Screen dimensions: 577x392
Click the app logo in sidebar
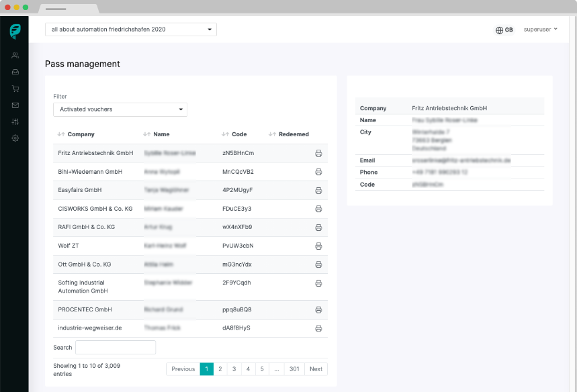15,32
